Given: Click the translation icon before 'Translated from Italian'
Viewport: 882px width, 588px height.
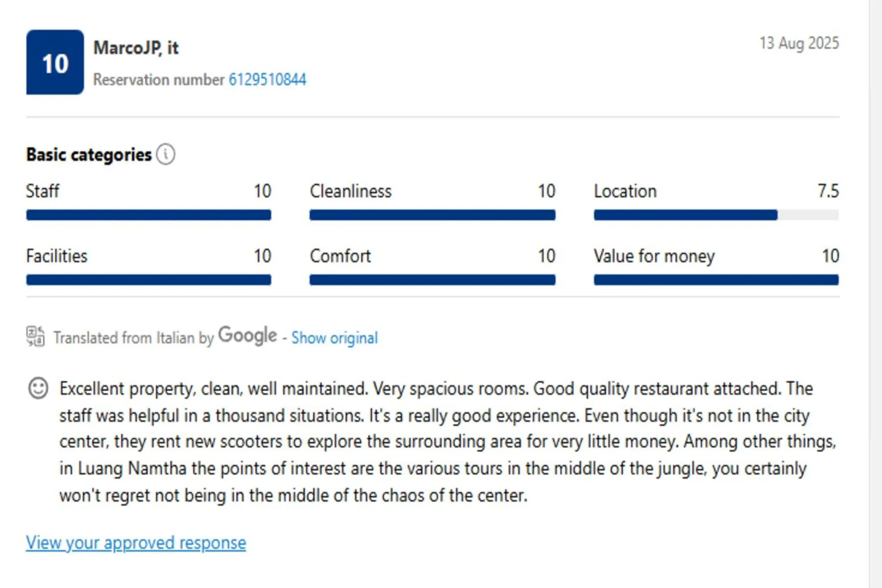Looking at the screenshot, I should (35, 336).
